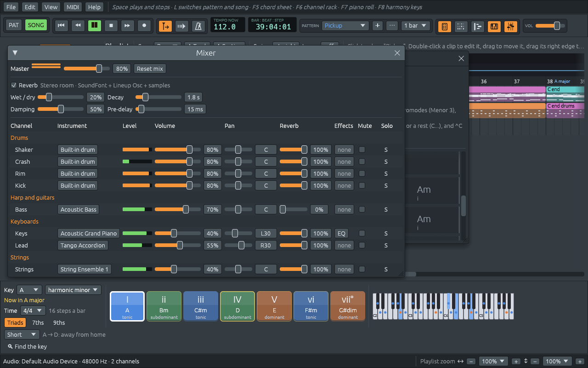The height and width of the screenshot is (368, 588).
Task: Solo the Kick channel
Action: point(386,186)
